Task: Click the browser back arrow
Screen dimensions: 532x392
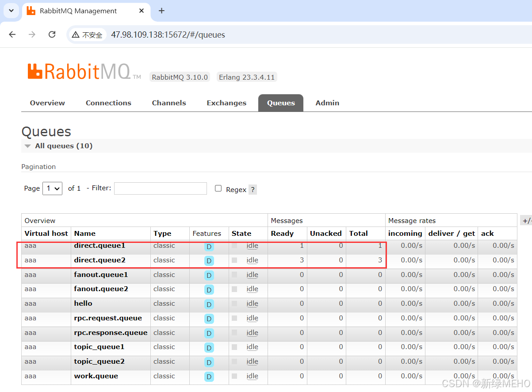Action: [12, 35]
